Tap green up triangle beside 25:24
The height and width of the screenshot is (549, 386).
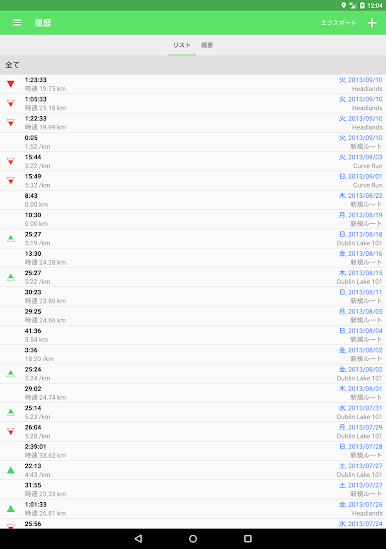click(x=11, y=374)
